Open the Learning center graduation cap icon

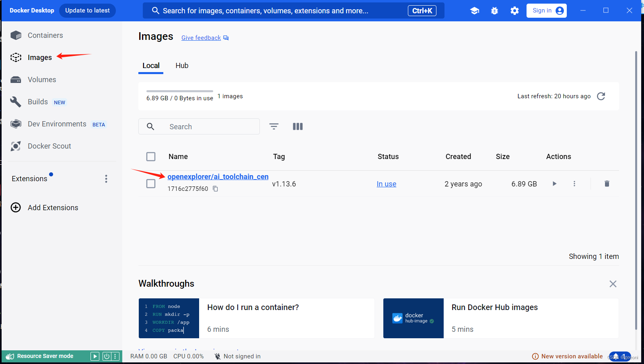[475, 11]
